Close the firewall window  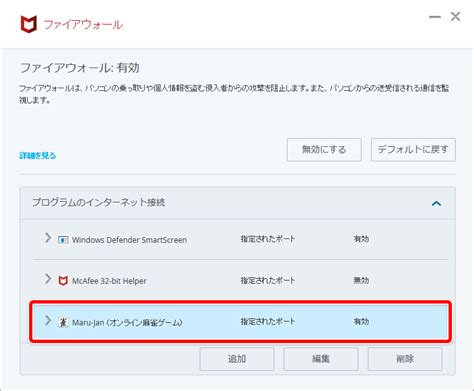pyautogui.click(x=455, y=16)
